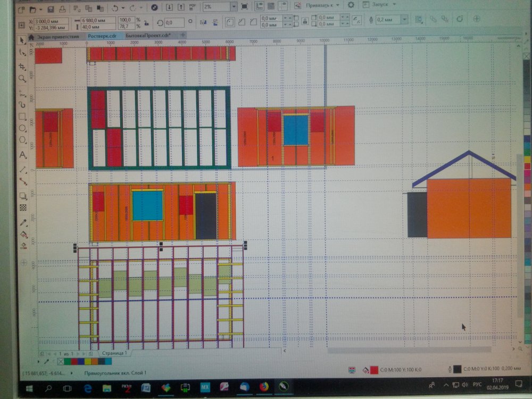
Task: Pick the Rectangle tool
Action: (23, 117)
